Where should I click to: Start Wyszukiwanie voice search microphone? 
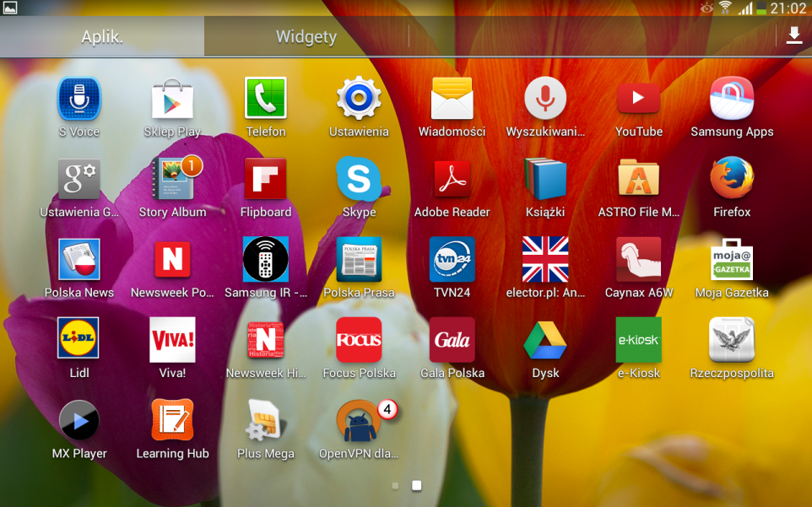[545, 99]
